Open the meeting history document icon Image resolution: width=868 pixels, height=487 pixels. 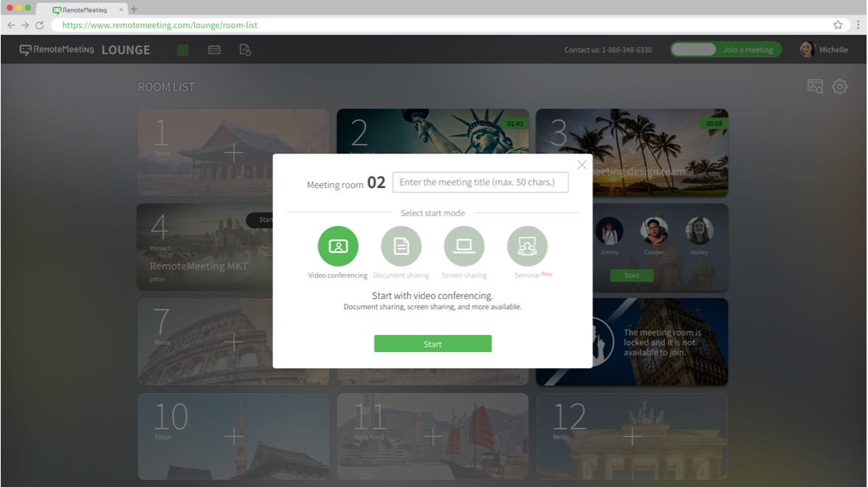click(245, 50)
